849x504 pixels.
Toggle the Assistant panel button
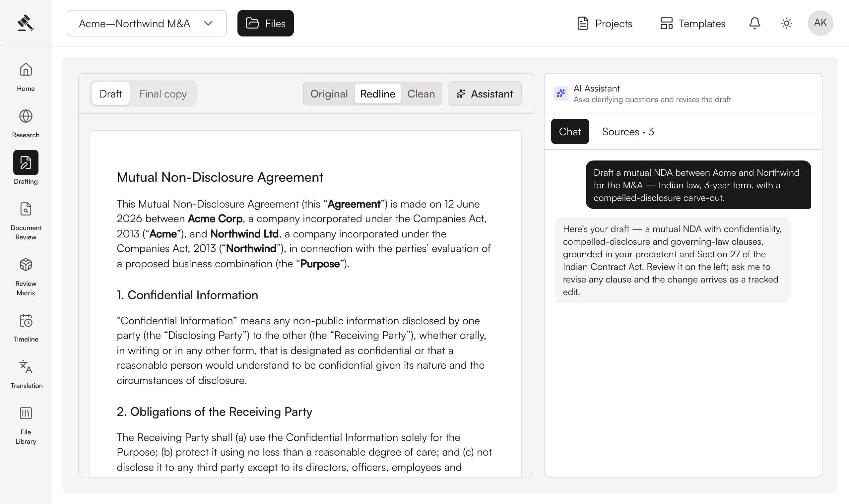point(485,94)
